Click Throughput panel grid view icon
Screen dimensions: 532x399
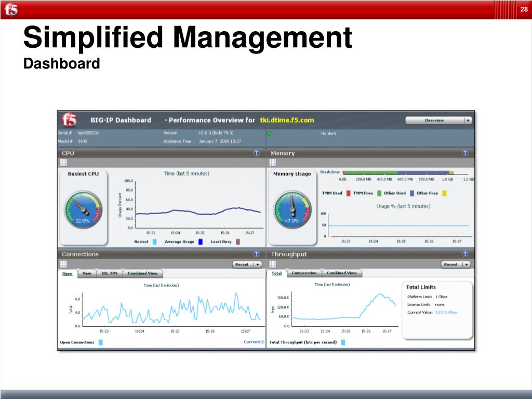click(273, 264)
